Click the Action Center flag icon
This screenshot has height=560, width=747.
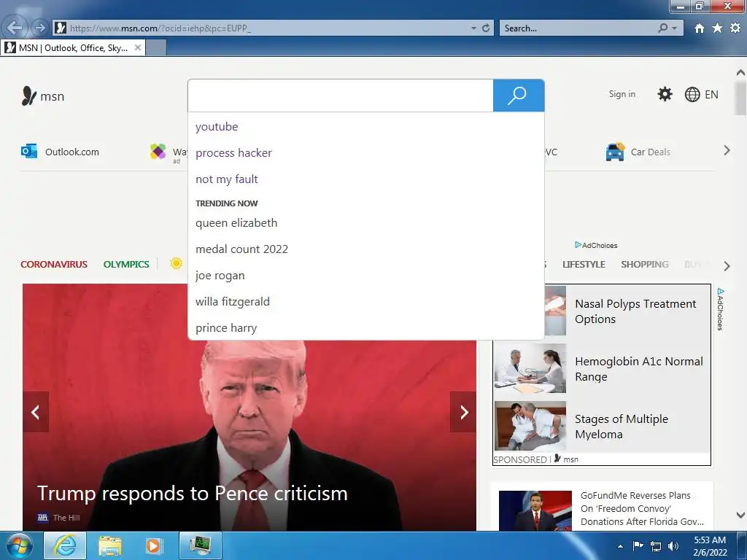(x=638, y=545)
